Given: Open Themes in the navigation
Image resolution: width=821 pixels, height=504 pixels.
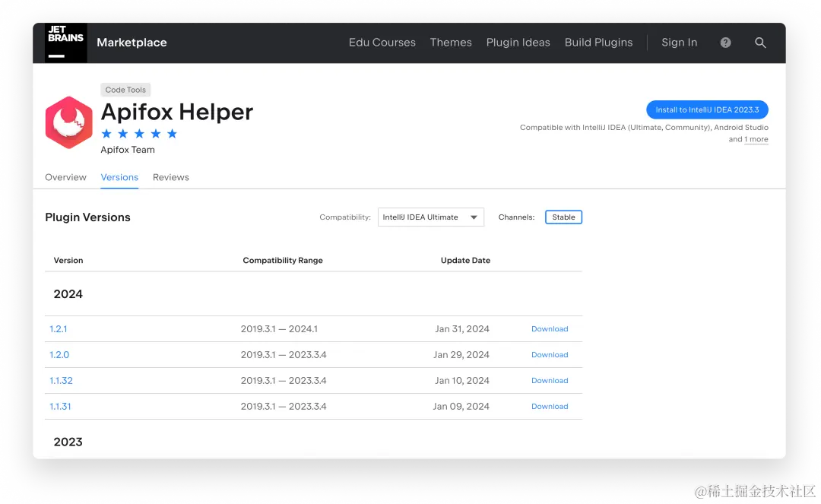Looking at the screenshot, I should (x=451, y=43).
